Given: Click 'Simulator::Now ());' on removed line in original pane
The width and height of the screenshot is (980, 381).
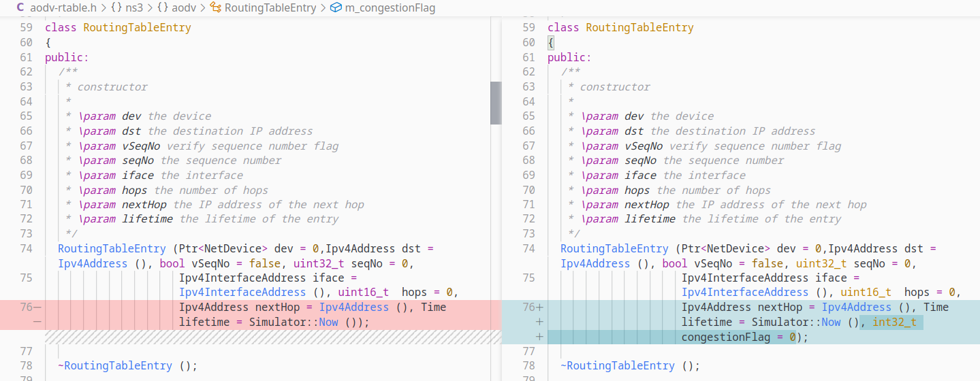Looking at the screenshot, I should (x=309, y=322).
